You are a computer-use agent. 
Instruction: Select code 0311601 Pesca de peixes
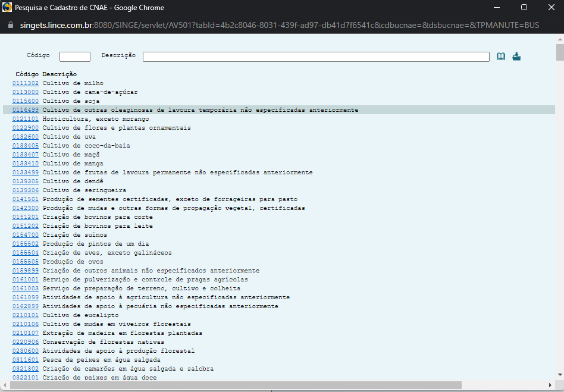click(x=26, y=360)
